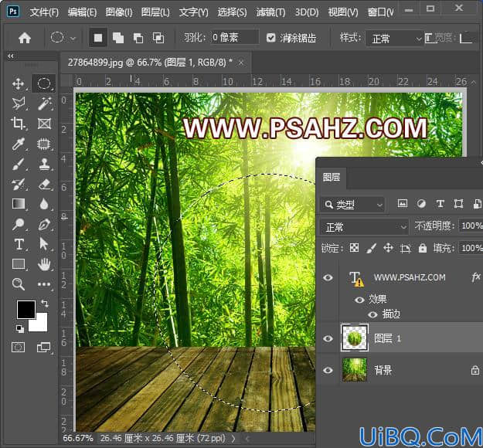Viewport: 483px width, 448px height.
Task: Select the Clone Stamp tool
Action: (44, 164)
